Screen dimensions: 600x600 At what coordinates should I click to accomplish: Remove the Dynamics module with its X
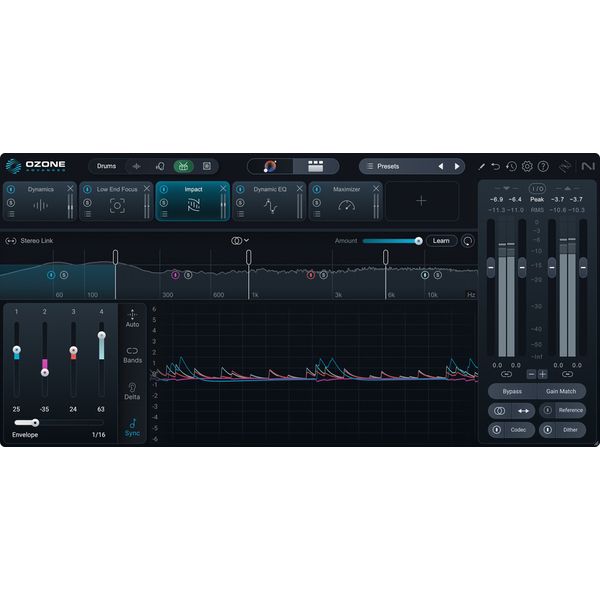click(70, 188)
